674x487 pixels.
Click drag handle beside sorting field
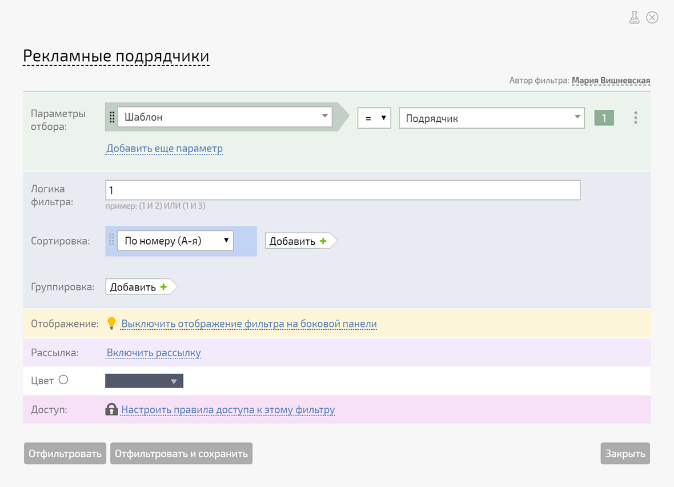[x=112, y=240]
